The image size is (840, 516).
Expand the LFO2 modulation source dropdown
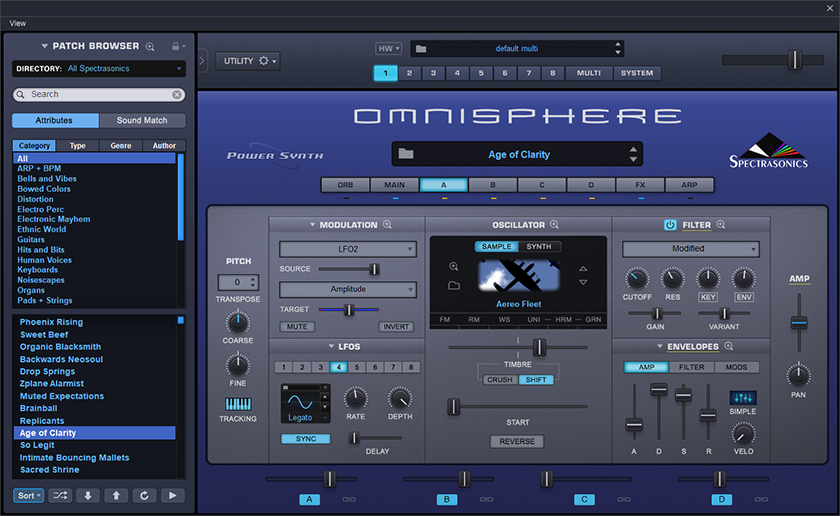[x=348, y=249]
